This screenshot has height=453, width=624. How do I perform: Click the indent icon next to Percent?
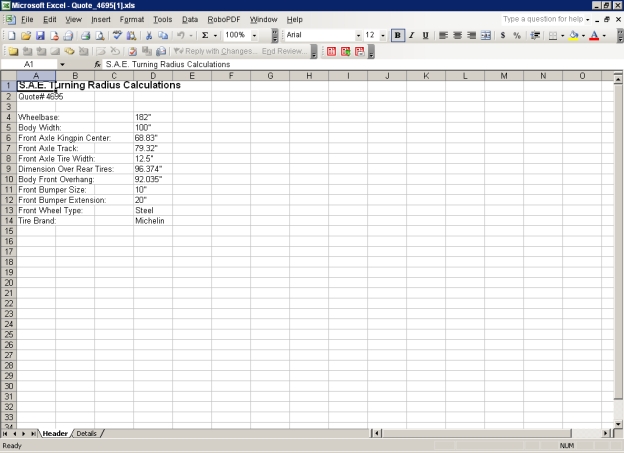(535, 36)
